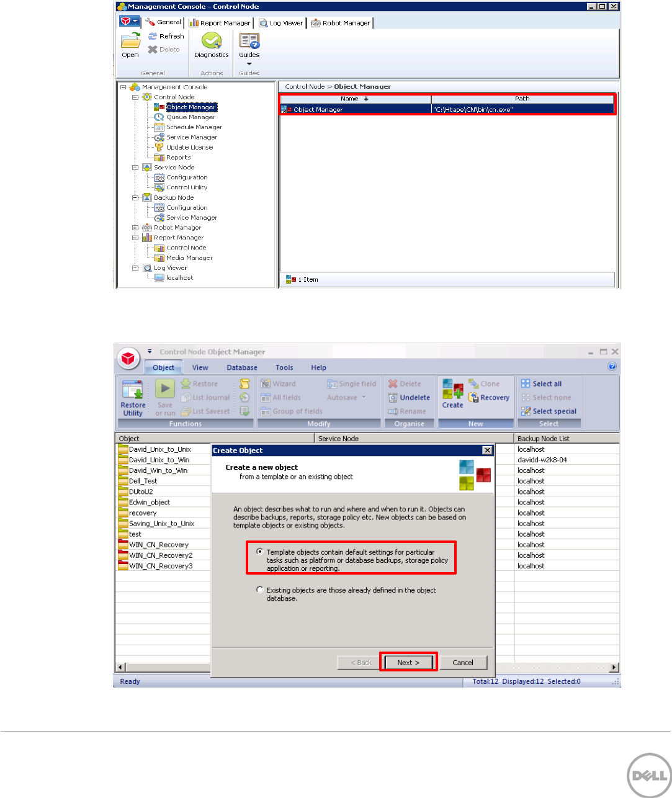Open the red cube application menu dropdown
672x798 pixels.
point(130,21)
